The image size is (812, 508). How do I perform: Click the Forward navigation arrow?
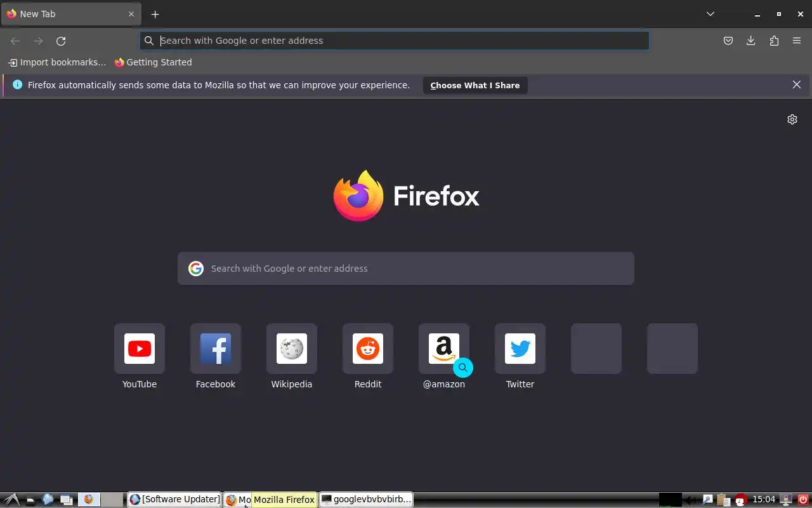coord(38,41)
